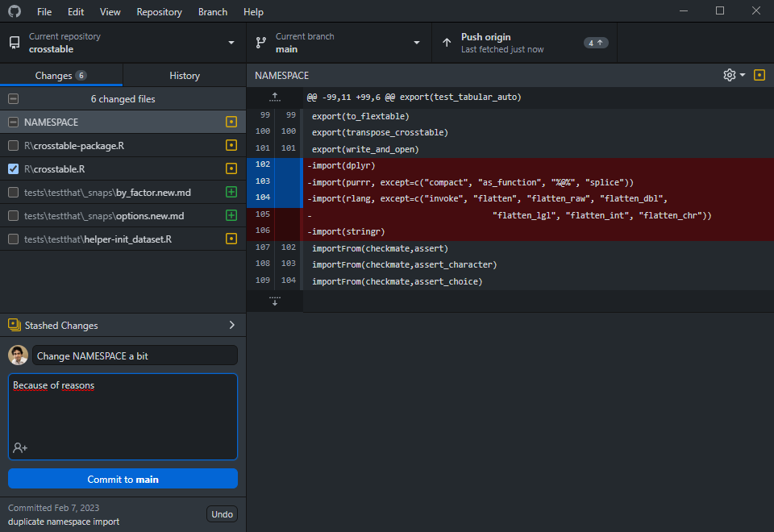Switch to the History tab
This screenshot has width=774, height=532.
point(184,76)
